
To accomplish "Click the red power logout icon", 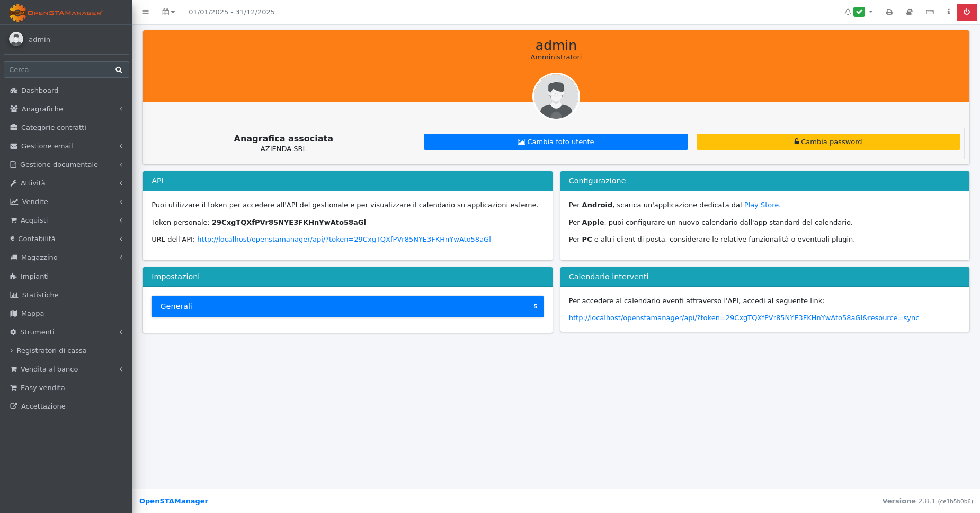I will (x=966, y=12).
